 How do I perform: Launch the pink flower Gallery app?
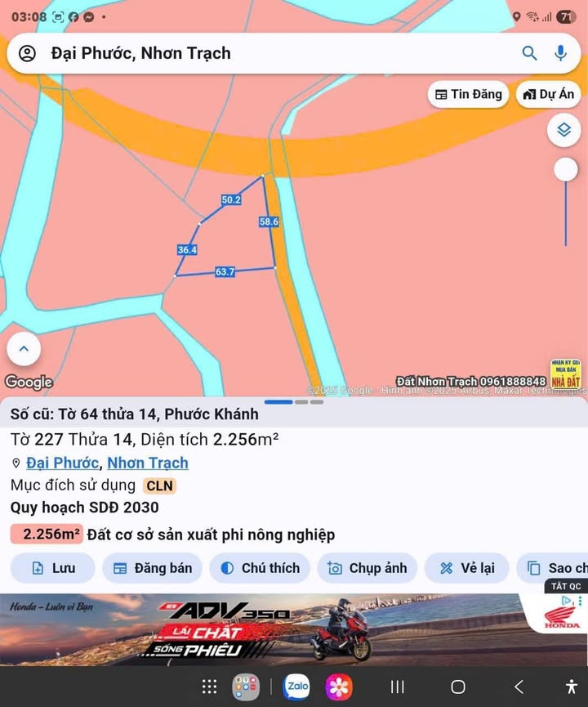pos(339,687)
